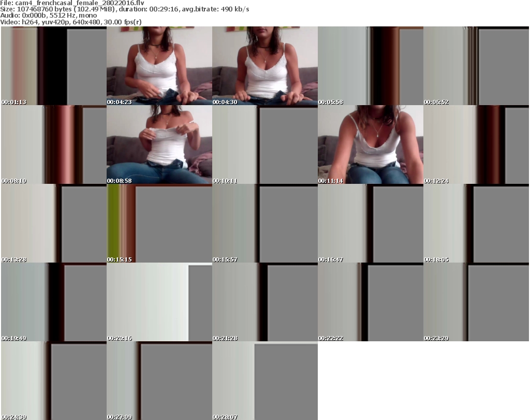Image resolution: width=530 pixels, height=420 pixels.
Task: Select the thumbnail timestamped 00:23:29
Action: coord(476,302)
